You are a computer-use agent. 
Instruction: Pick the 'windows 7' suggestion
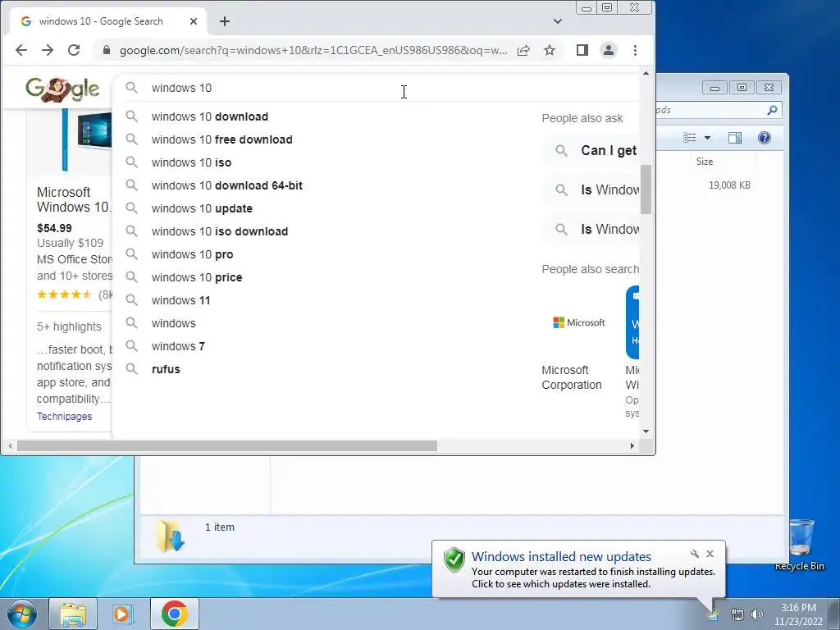pos(178,347)
